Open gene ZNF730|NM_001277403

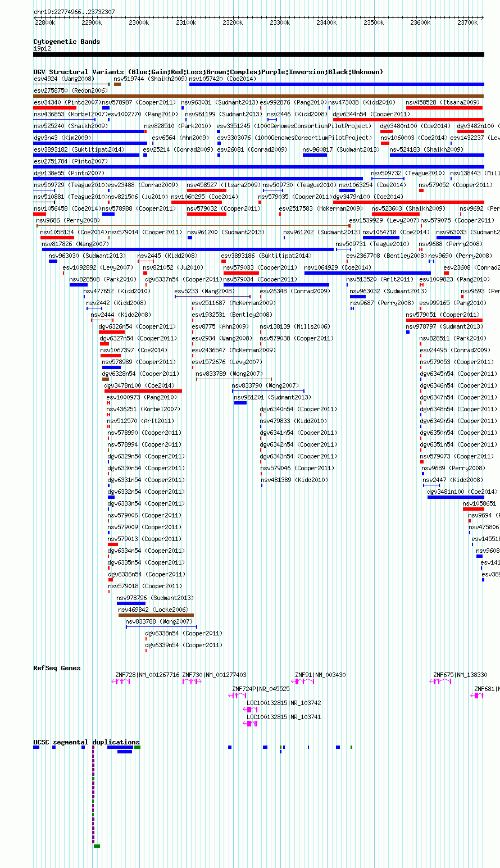214,675
